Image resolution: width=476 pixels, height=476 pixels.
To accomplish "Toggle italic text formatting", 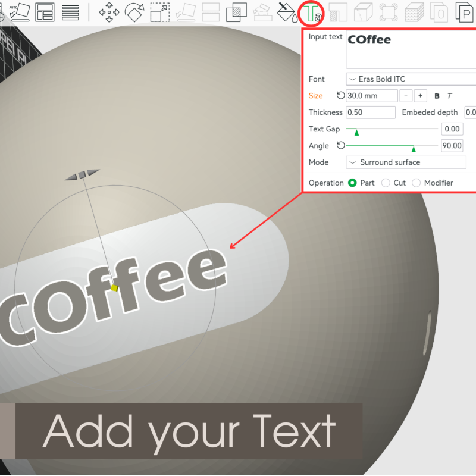I will coord(449,95).
